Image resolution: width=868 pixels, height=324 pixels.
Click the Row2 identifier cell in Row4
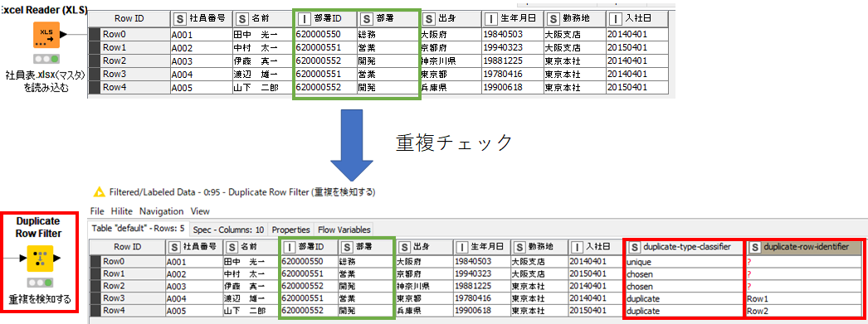(x=804, y=311)
